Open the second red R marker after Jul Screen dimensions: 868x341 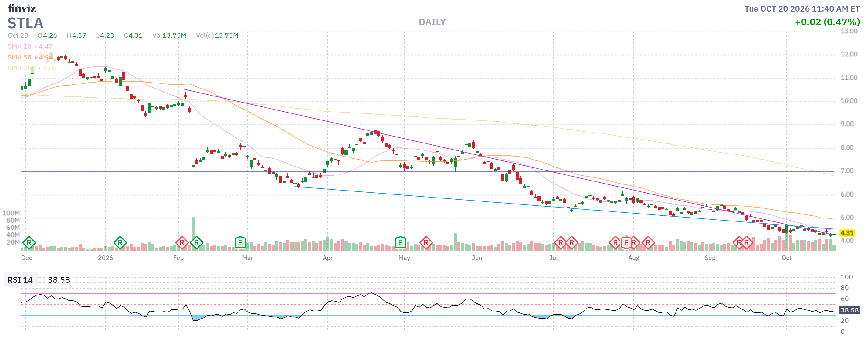click(572, 243)
